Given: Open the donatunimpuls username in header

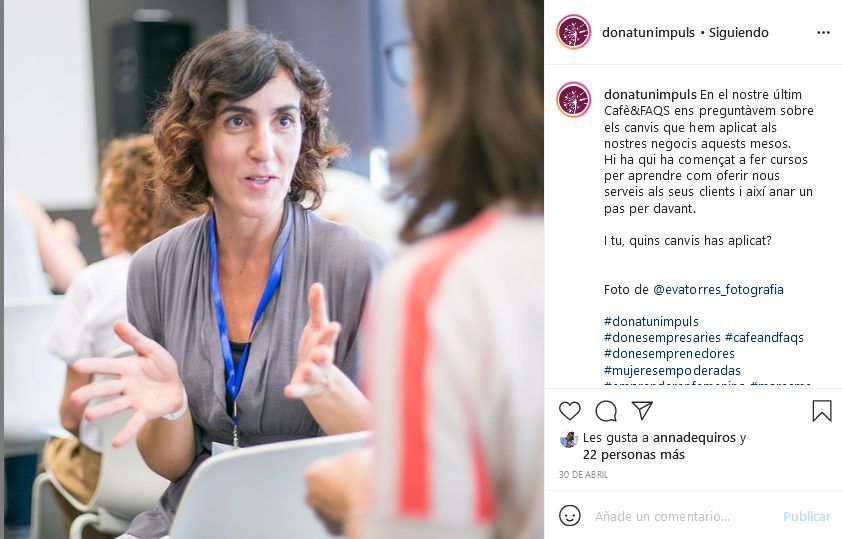Looking at the screenshot, I should [x=648, y=33].
